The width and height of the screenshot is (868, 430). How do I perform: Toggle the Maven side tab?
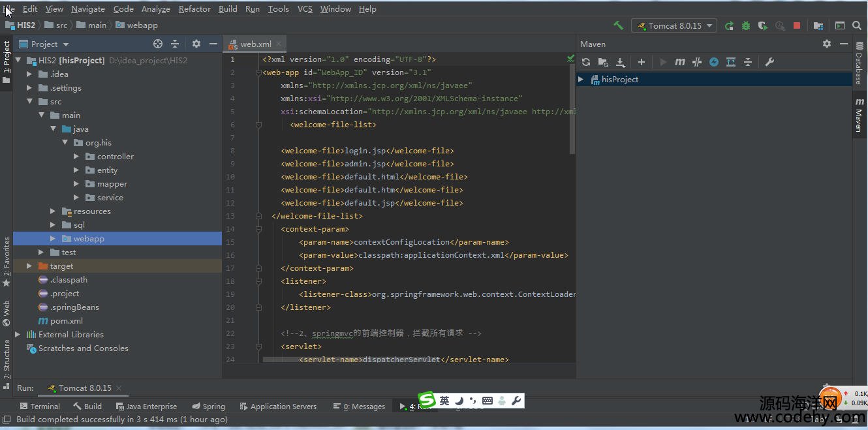(x=860, y=115)
